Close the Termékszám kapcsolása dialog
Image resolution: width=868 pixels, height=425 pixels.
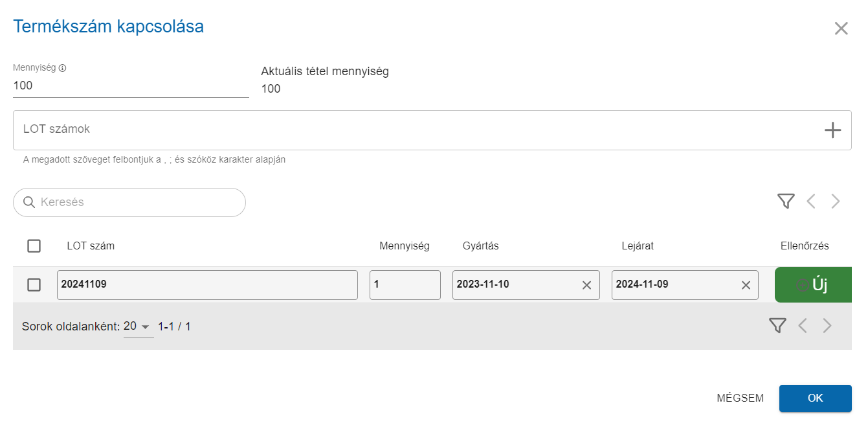point(841,29)
